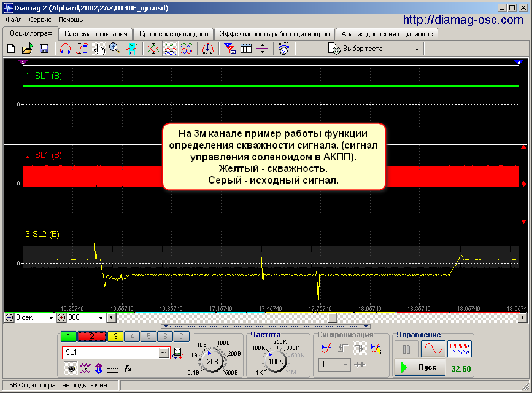Open the Файл menu

click(13, 20)
